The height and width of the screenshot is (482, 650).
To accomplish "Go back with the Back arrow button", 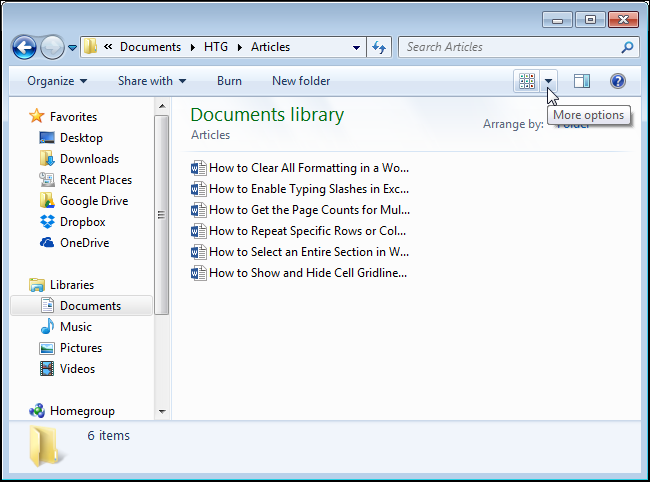I will click(x=24, y=47).
